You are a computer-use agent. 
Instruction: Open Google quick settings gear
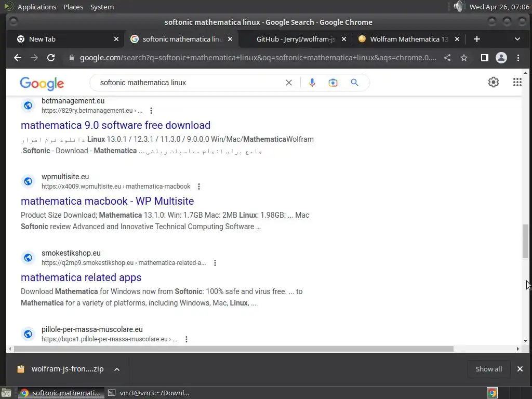(494, 82)
